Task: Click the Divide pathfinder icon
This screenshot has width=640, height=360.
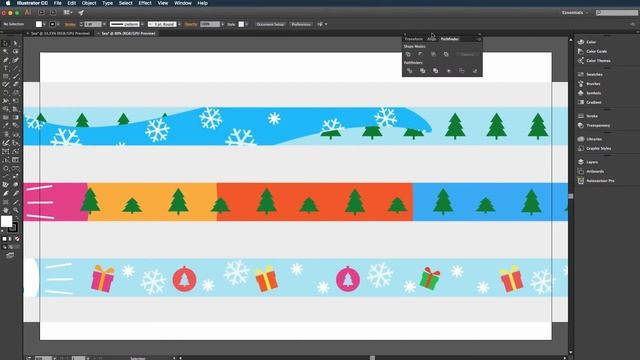Action: click(409, 71)
